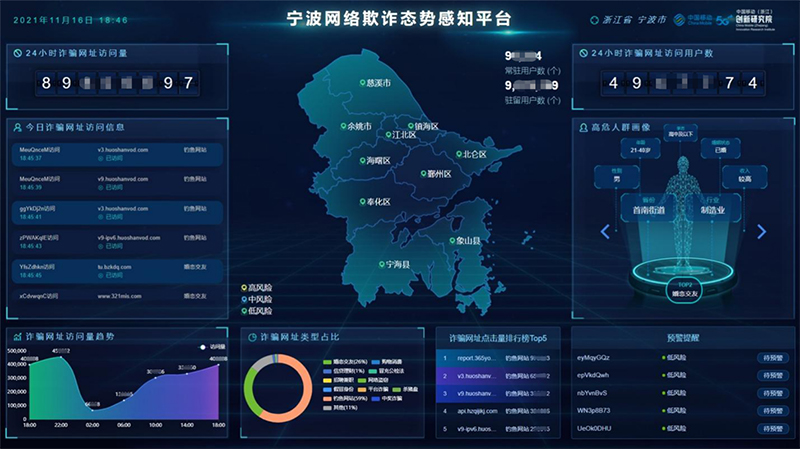Click the 奉化区 map pin
The width and height of the screenshot is (800, 449).
coord(362,201)
